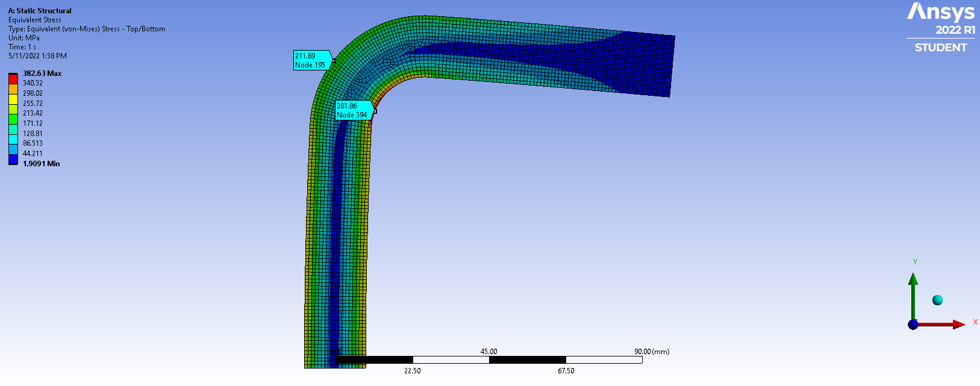980x386 pixels.
Task: Click the 86.513 legend value
Action: click(x=33, y=143)
